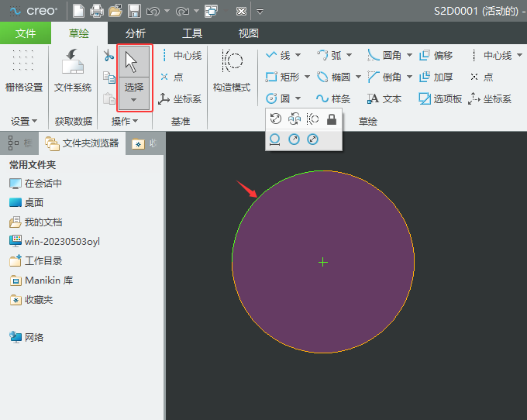This screenshot has height=420, width=527.
Task: Click the Print icon in quick access toolbar
Action: 97,11
